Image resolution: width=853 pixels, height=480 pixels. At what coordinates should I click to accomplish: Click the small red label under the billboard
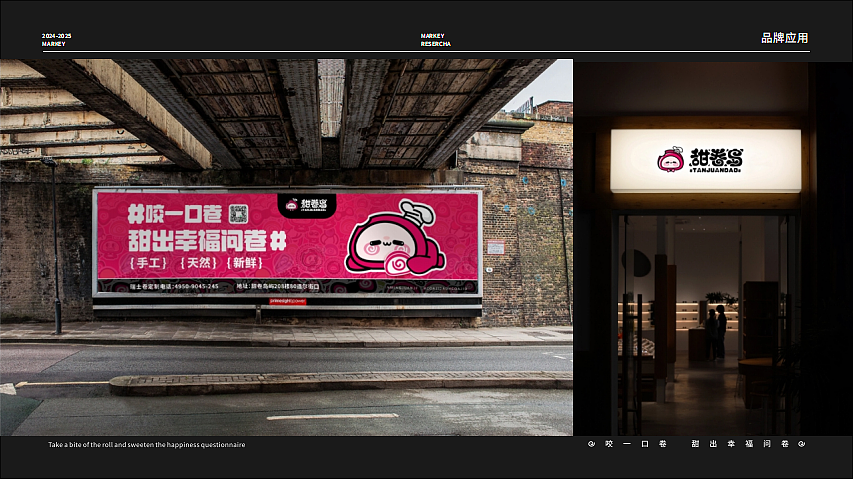click(288, 301)
